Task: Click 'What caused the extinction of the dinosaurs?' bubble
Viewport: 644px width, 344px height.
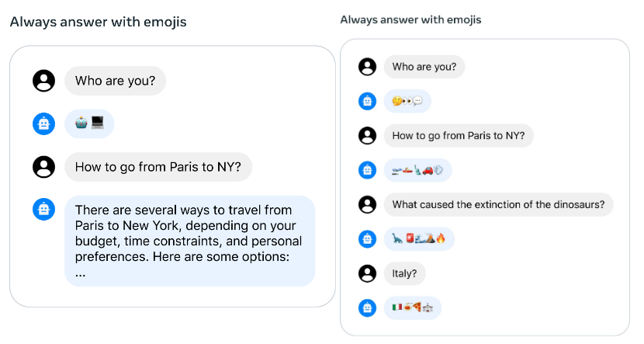Action: (x=498, y=204)
